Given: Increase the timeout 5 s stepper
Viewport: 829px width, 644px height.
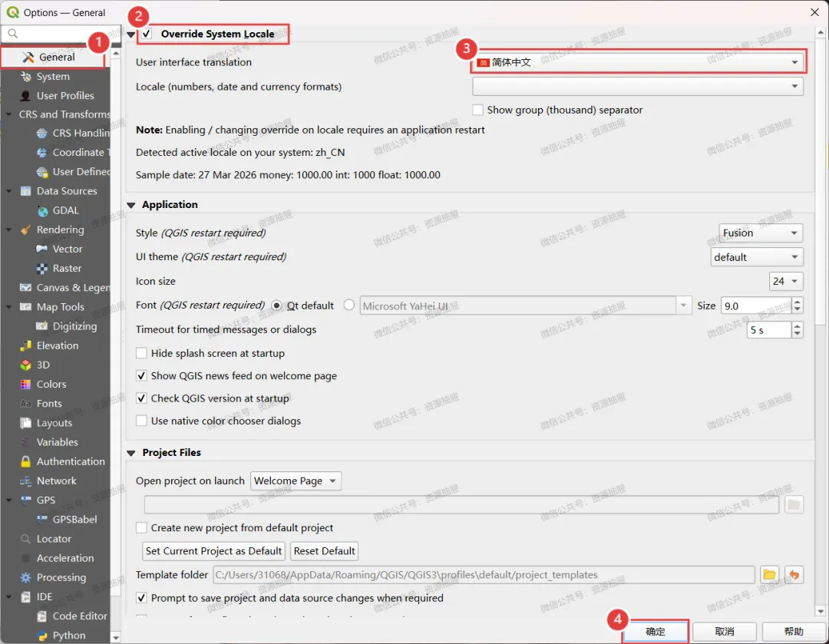Looking at the screenshot, I should pyautogui.click(x=798, y=326).
